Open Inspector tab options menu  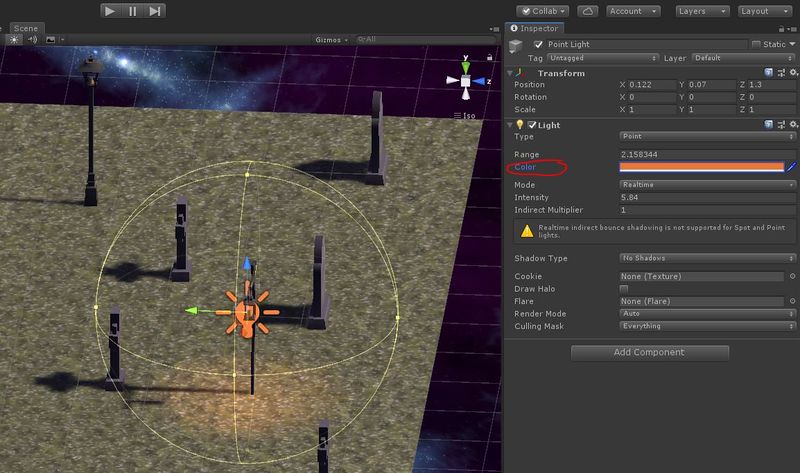point(792,29)
